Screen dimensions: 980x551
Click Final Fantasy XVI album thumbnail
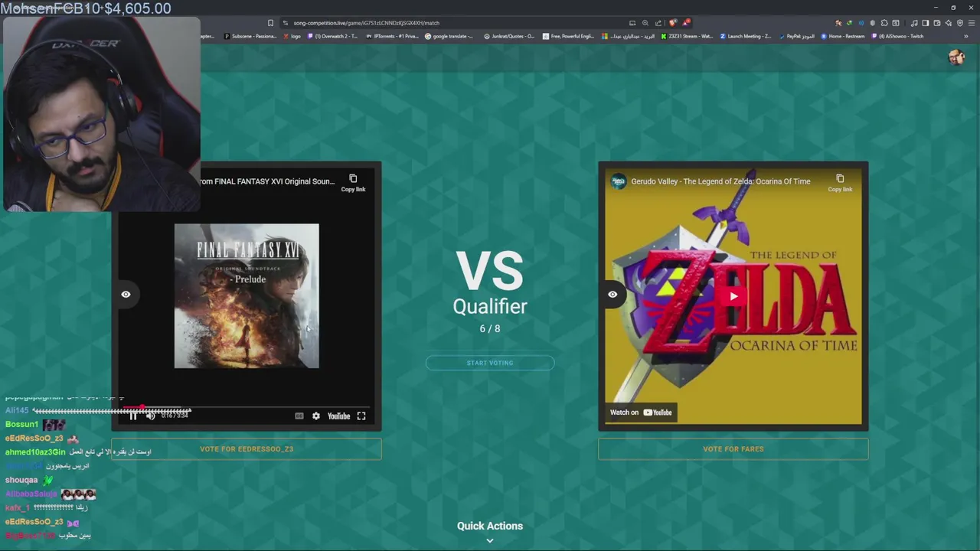(247, 296)
